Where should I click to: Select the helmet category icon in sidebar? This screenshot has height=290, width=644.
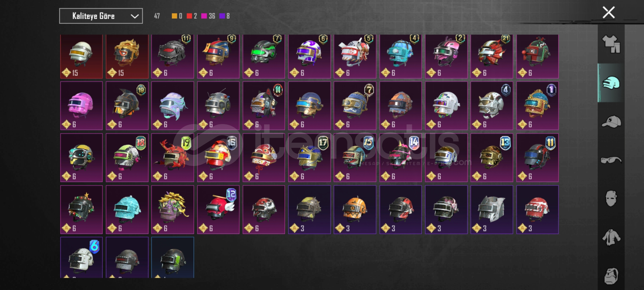pyautogui.click(x=611, y=83)
